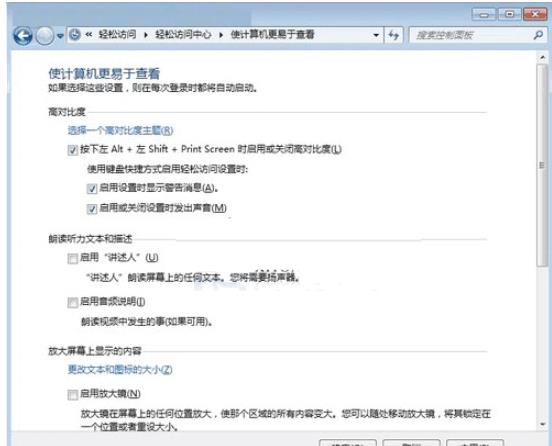Expand the hidden breadcrumb chevron «
The width and height of the screenshot is (552, 446).
click(x=89, y=34)
